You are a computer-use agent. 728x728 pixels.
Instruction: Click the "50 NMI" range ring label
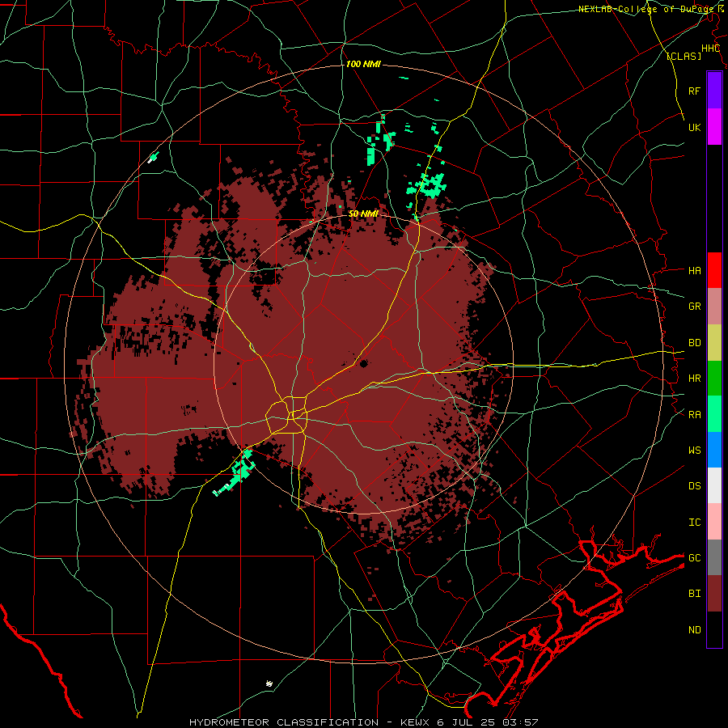point(363,214)
